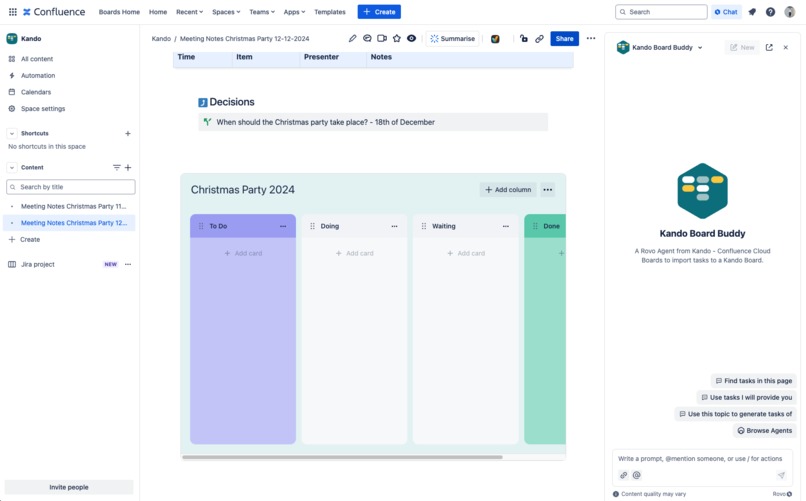Select Use tasks I will provide suggestion
Image resolution: width=806 pixels, height=501 pixels.
[747, 397]
